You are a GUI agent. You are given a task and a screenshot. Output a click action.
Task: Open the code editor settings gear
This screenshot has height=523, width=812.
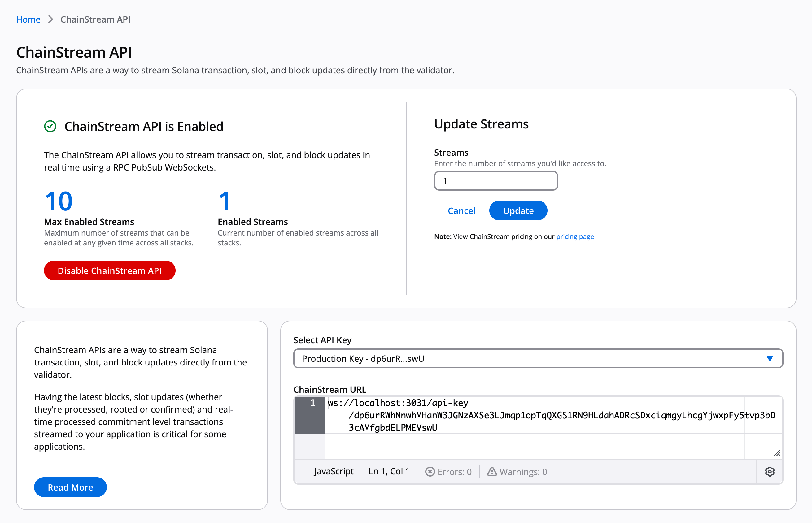tap(770, 471)
